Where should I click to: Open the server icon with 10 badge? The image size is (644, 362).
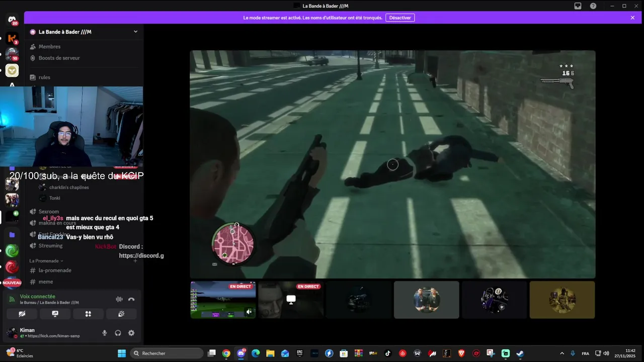click(x=12, y=54)
